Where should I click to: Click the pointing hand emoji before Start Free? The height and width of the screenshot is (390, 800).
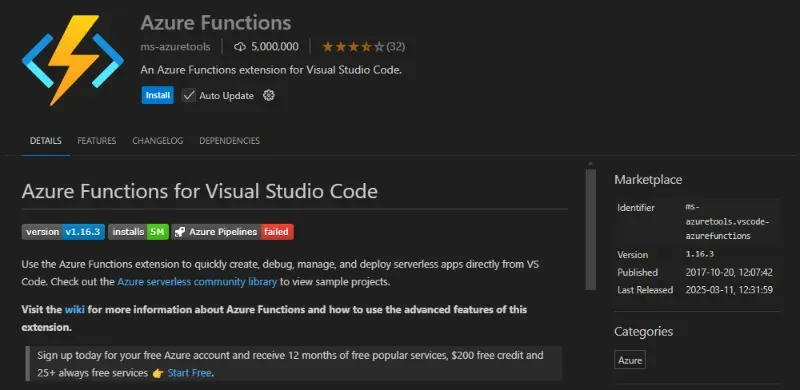tap(158, 373)
